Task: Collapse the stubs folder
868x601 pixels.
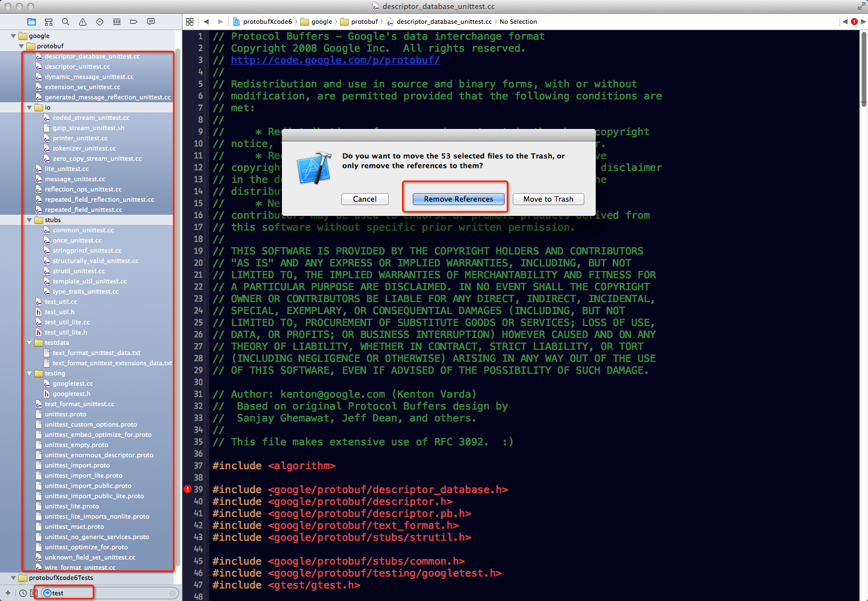Action: click(x=30, y=220)
